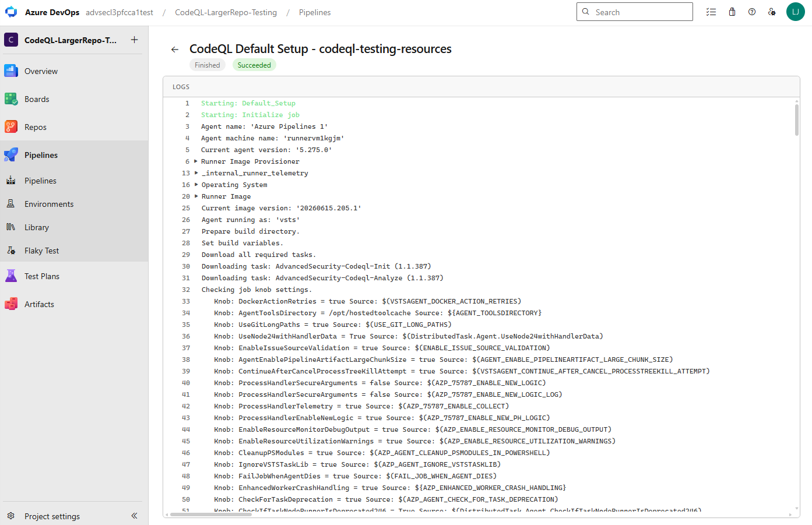Screen dimensions: 812x525
Task: Open the Test Plans hub icon
Action: pos(11,276)
